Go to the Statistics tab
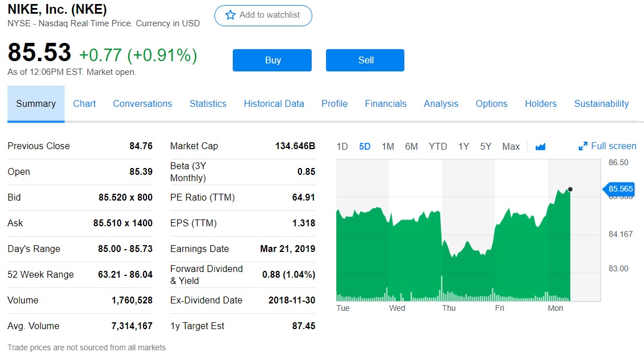Screen dimensions: 644x356 point(208,104)
